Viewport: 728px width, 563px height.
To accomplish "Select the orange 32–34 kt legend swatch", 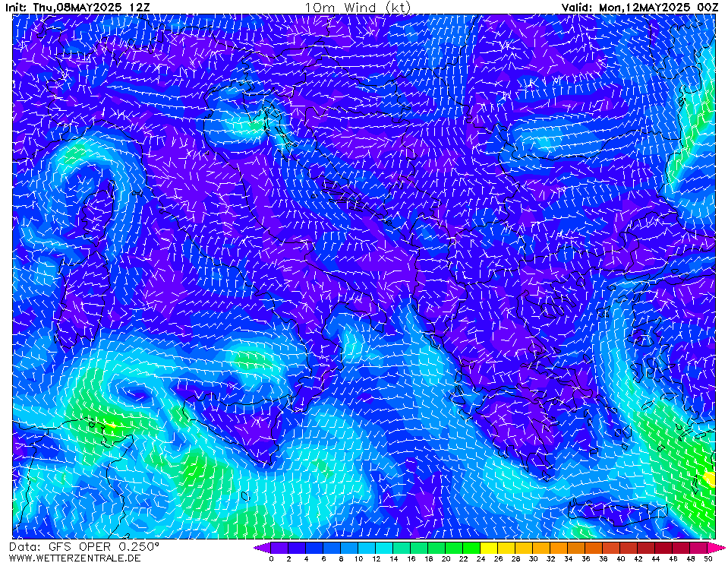I will (x=559, y=548).
